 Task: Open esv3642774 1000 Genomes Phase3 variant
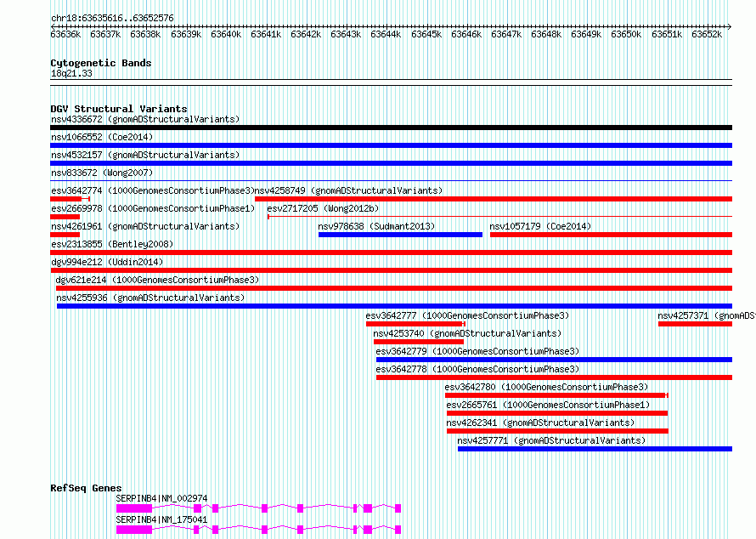click(x=152, y=190)
